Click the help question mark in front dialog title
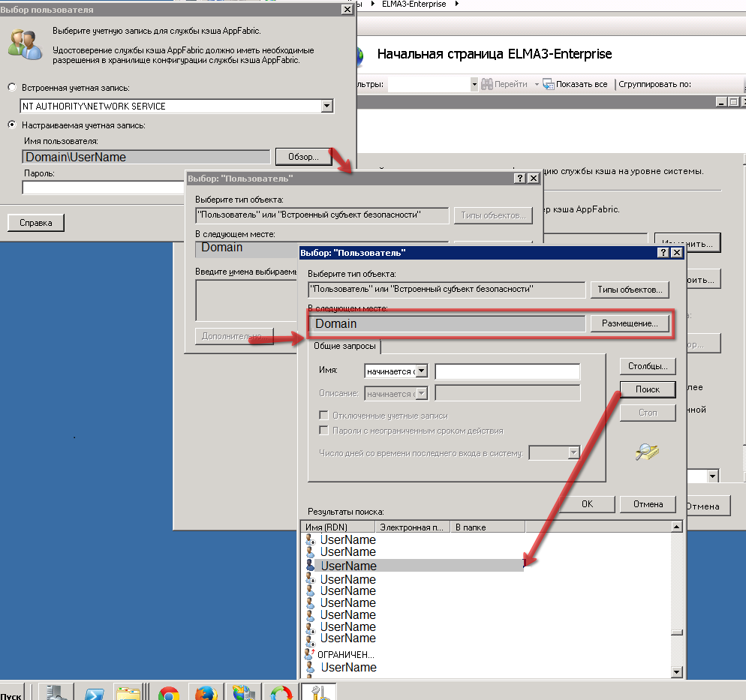This screenshot has width=746, height=700. pos(663,254)
